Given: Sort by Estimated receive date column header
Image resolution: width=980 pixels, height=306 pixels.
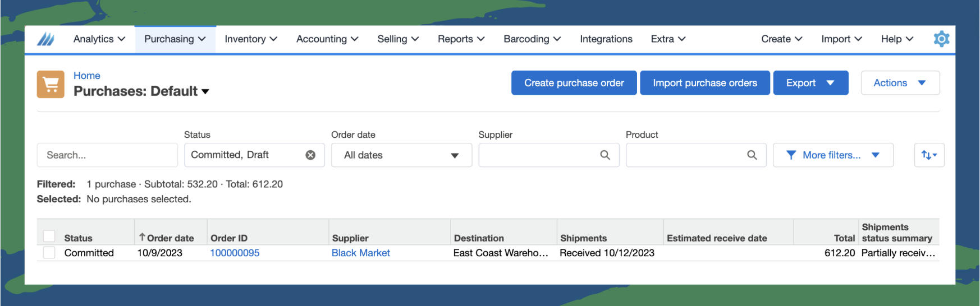Looking at the screenshot, I should pyautogui.click(x=717, y=238).
